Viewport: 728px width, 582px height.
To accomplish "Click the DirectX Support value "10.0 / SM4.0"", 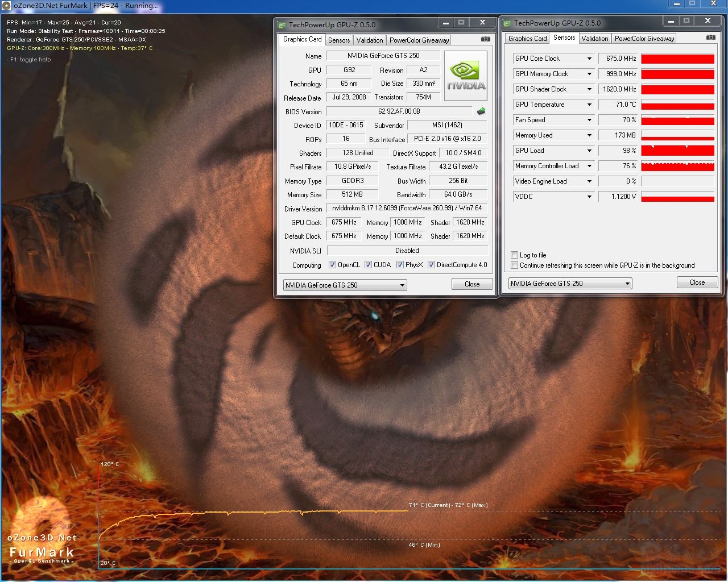I will (x=463, y=153).
